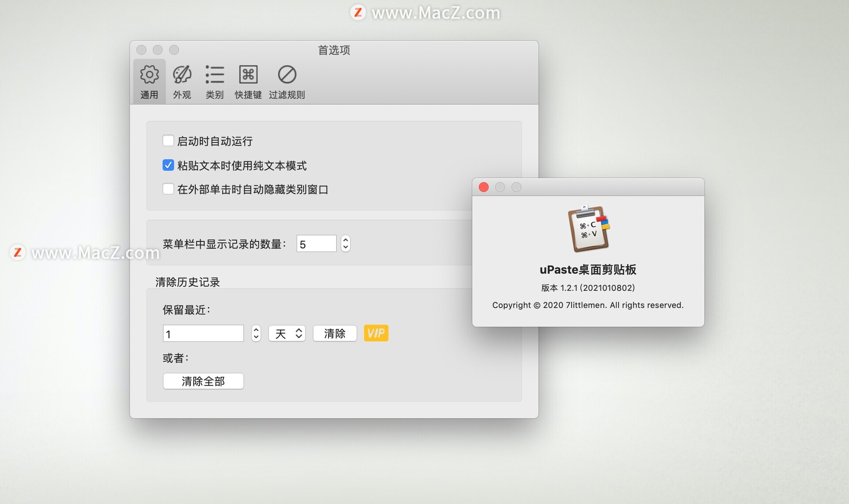This screenshot has height=504, width=849.
Task: Zoom the 首选项 preferences window
Action: click(174, 50)
